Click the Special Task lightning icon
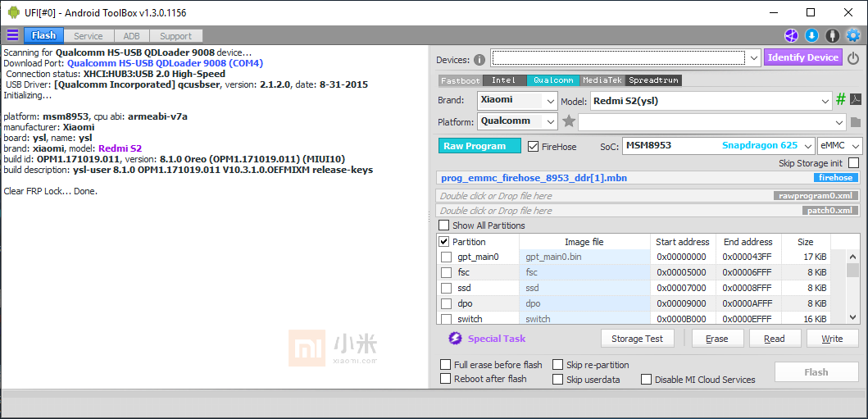The width and height of the screenshot is (868, 419). (x=455, y=338)
